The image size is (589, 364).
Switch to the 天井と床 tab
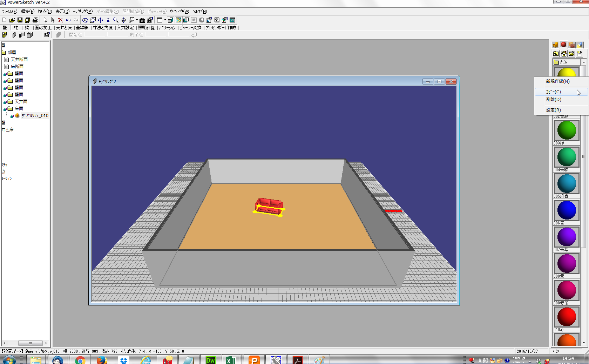[64, 28]
